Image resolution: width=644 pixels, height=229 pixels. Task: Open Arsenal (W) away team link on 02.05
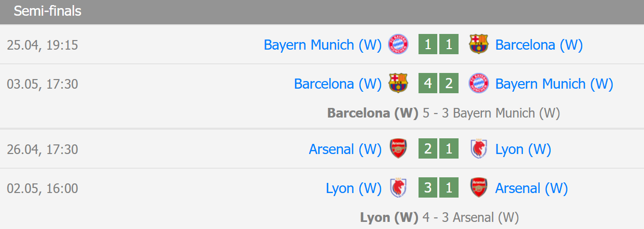pos(532,188)
